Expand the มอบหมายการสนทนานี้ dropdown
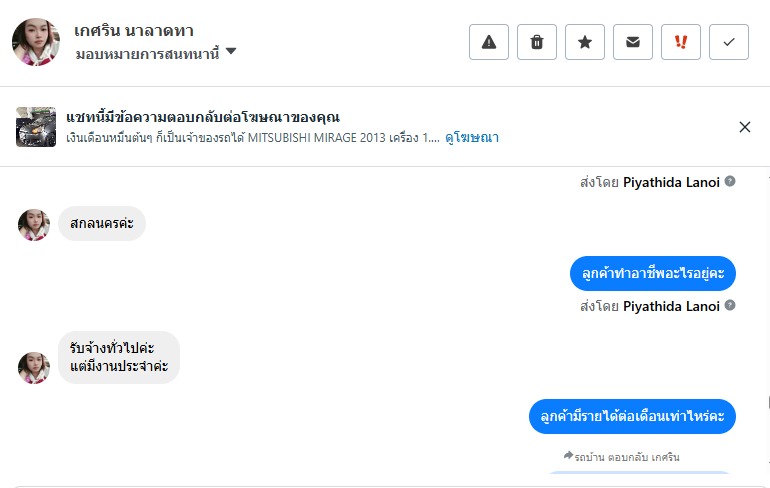 pyautogui.click(x=231, y=51)
